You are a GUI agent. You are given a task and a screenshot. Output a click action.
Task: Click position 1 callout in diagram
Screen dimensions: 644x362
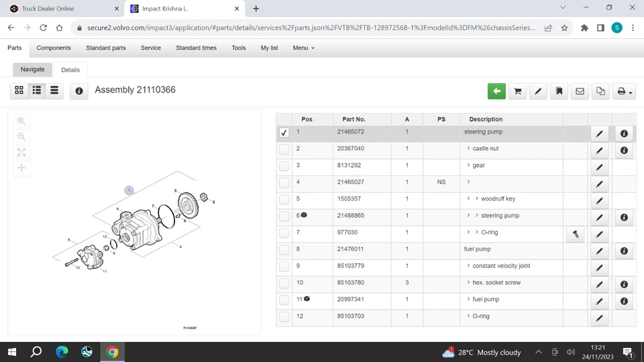(x=129, y=190)
